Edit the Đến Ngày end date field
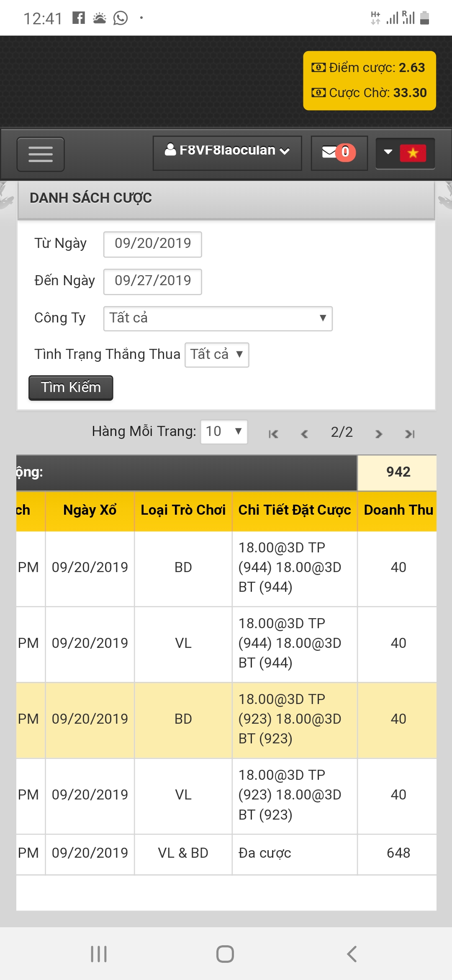 (153, 281)
